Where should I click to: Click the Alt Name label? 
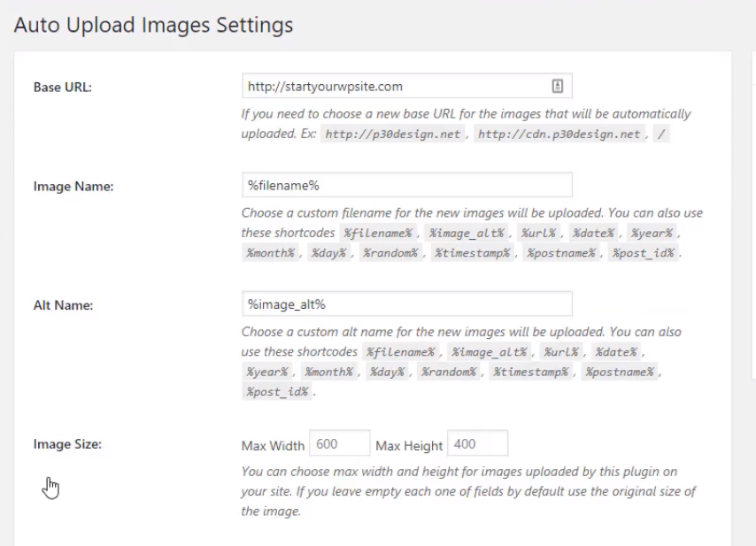click(63, 305)
